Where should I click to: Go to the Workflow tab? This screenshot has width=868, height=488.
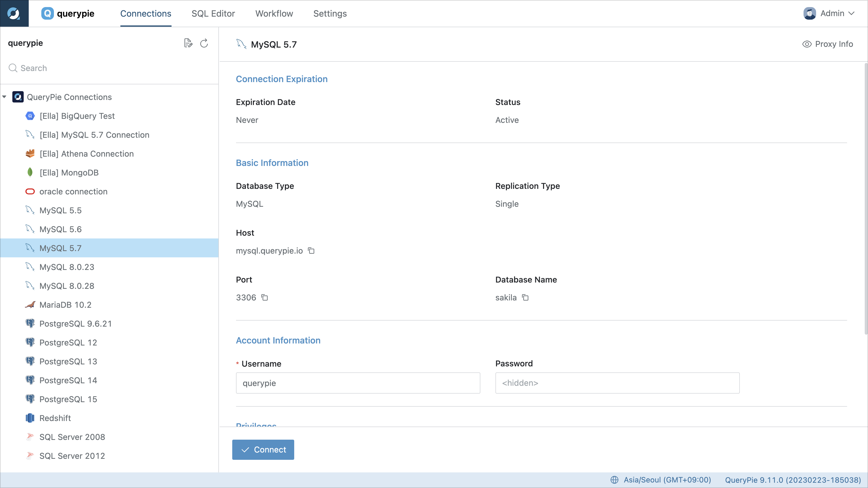(x=274, y=13)
